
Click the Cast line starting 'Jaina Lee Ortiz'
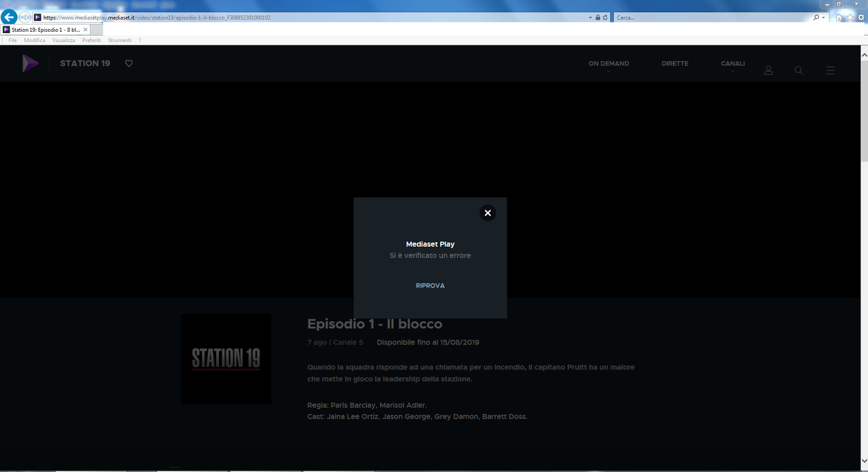(417, 416)
